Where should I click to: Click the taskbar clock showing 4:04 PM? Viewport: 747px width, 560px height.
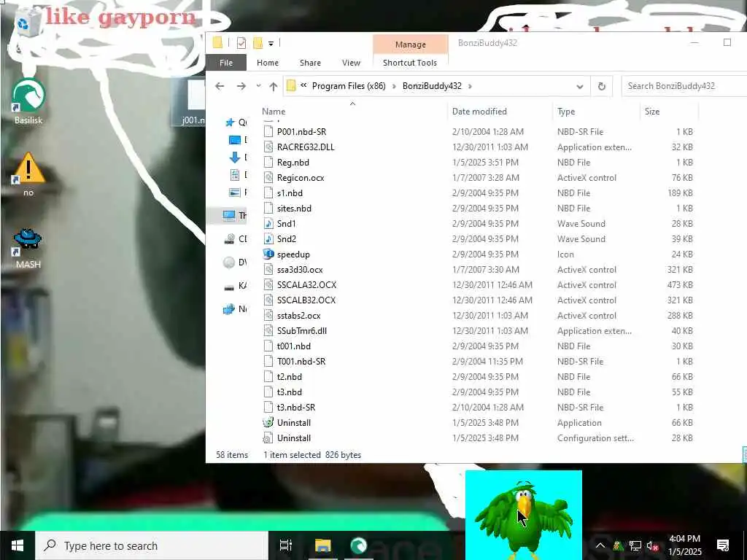coord(684,545)
